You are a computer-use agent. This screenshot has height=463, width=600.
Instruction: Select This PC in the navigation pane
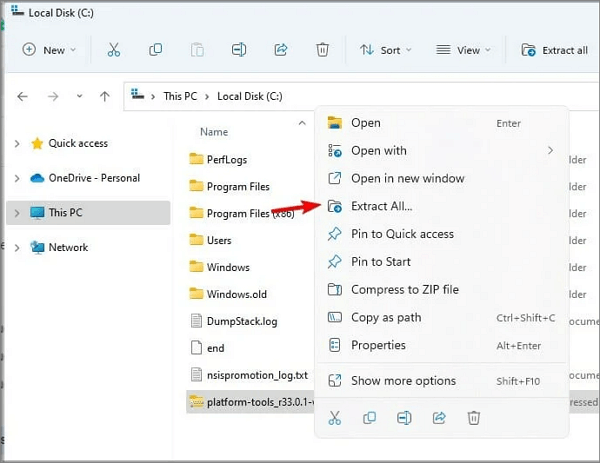[x=88, y=213]
